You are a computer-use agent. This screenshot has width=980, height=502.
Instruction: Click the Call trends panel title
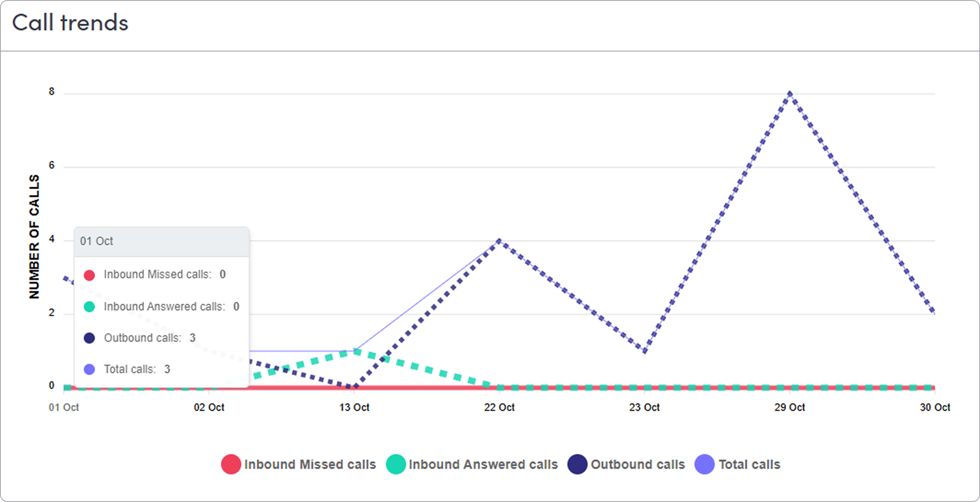[x=70, y=23]
